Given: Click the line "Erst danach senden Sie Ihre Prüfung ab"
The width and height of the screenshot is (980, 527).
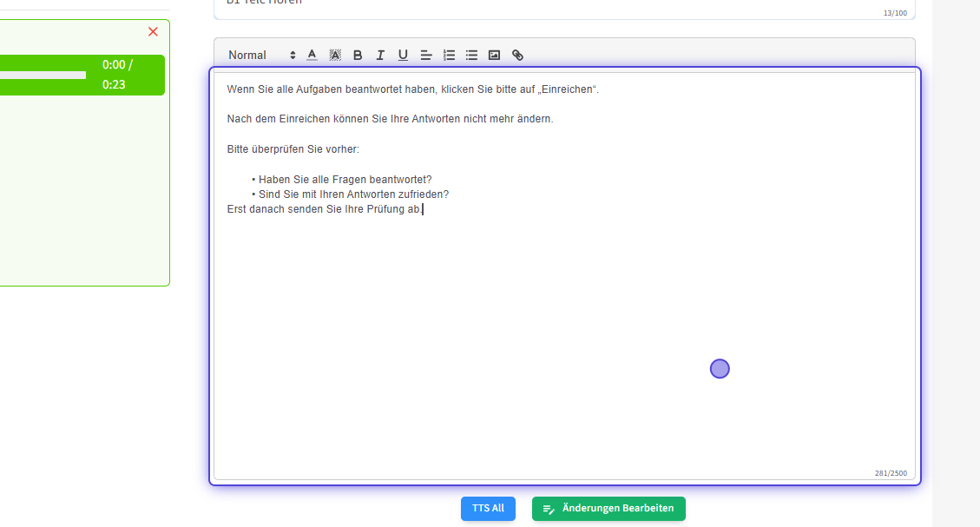Looking at the screenshot, I should coord(324,209).
